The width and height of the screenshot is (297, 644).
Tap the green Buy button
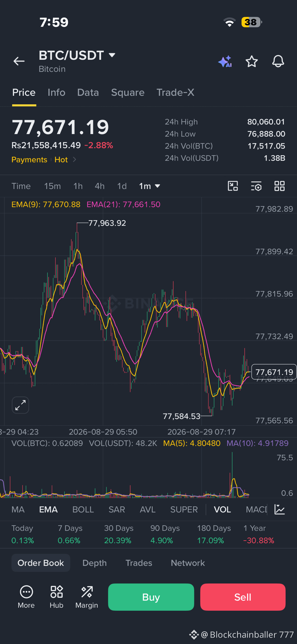coord(151,597)
